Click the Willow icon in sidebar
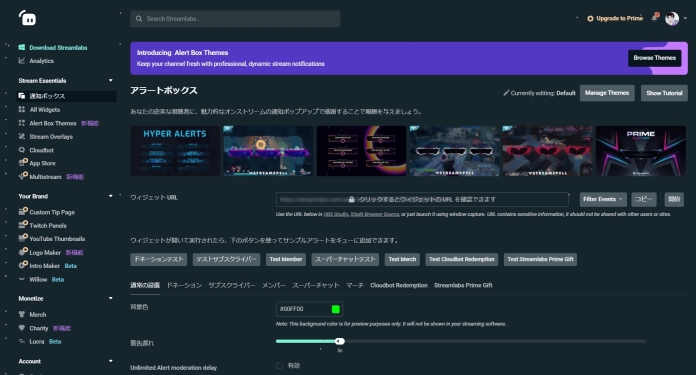 click(x=21, y=280)
